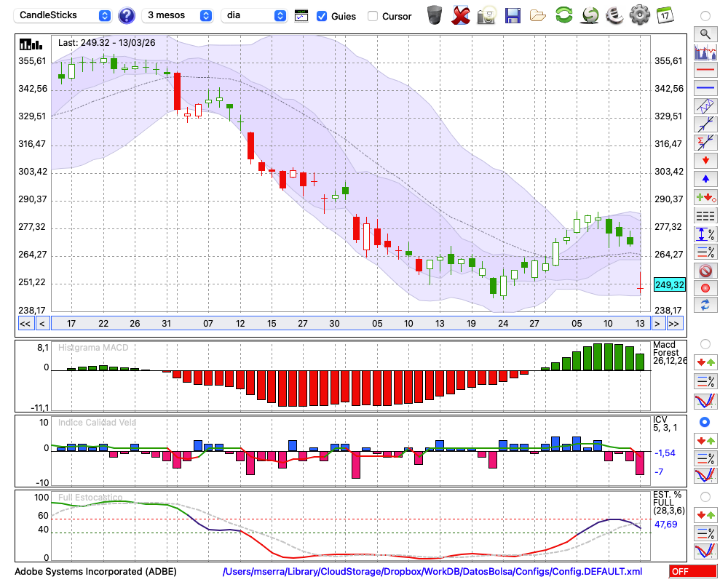Click the red prohibition clear drawings icon
The width and height of the screenshot is (728, 582).
coord(705,271)
